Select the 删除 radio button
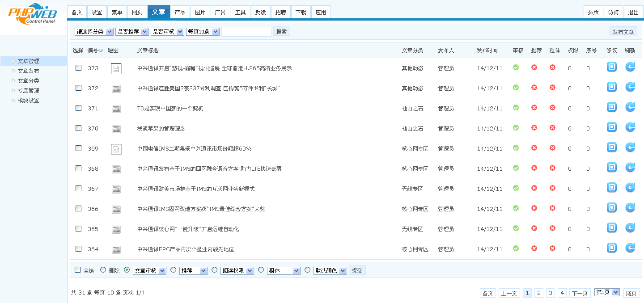 tap(103, 270)
